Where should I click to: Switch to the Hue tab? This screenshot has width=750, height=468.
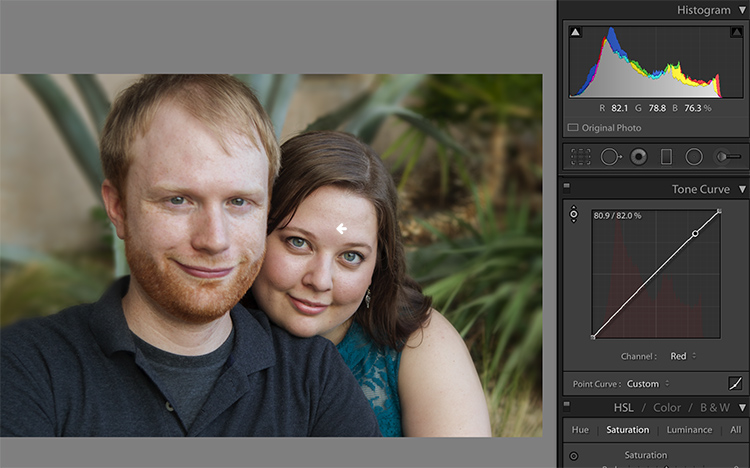coord(580,430)
